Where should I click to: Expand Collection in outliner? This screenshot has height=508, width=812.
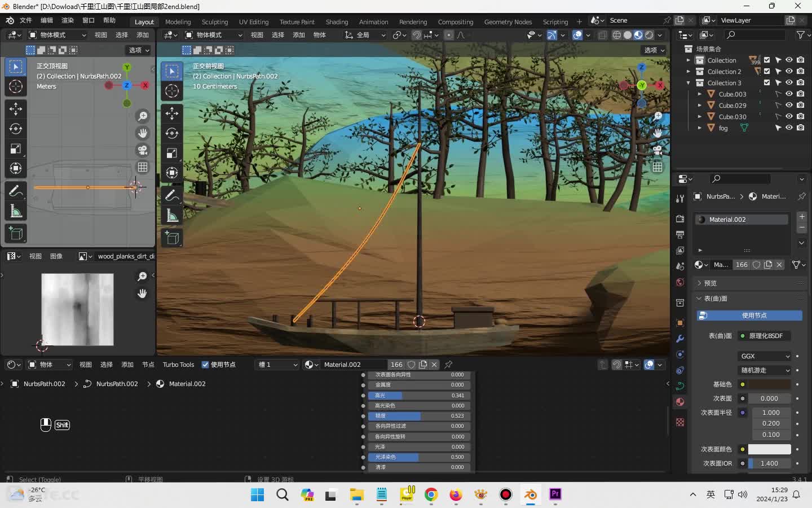pos(688,60)
